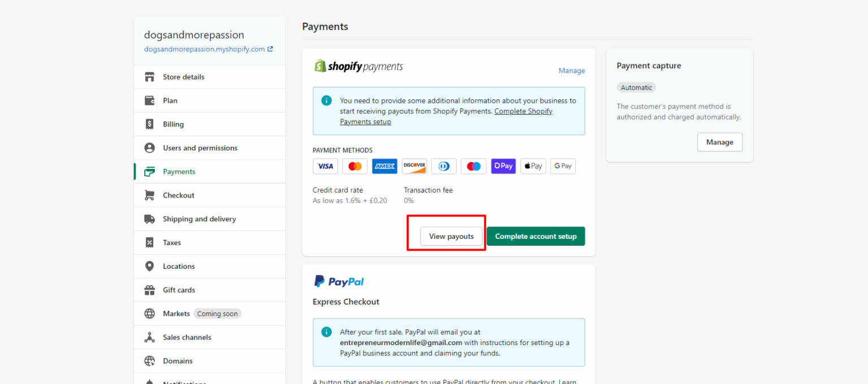Click the Apple Pay icon
Image resolution: width=868 pixels, height=384 pixels.
point(533,166)
